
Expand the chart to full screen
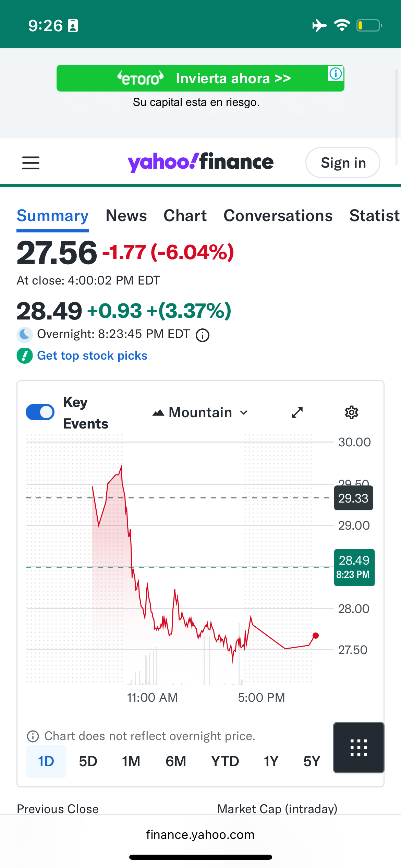pyautogui.click(x=297, y=412)
